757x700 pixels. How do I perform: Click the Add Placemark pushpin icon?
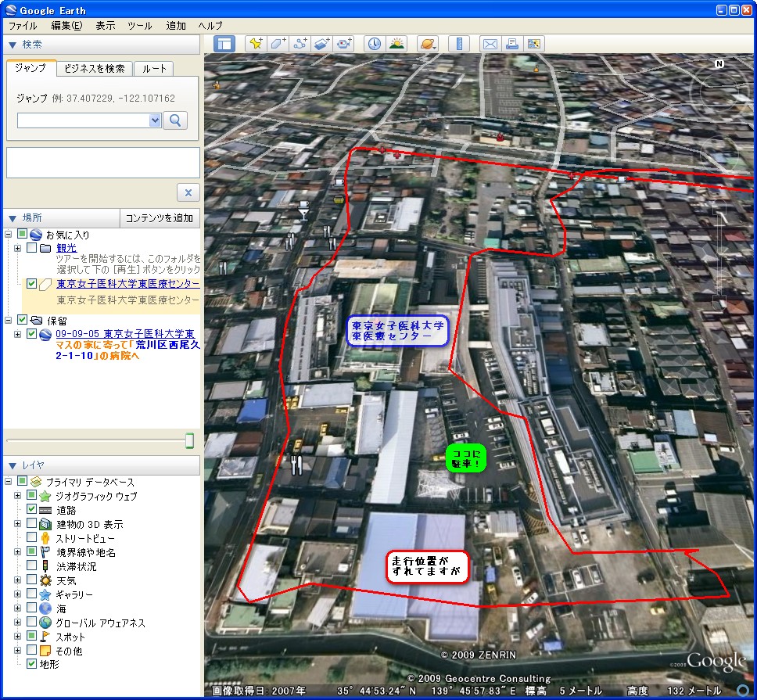[255, 44]
